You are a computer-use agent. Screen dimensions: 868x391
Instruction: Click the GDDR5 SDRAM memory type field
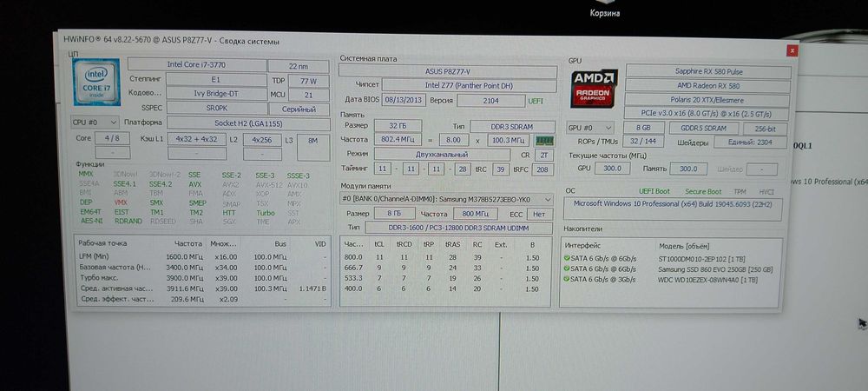click(x=703, y=129)
